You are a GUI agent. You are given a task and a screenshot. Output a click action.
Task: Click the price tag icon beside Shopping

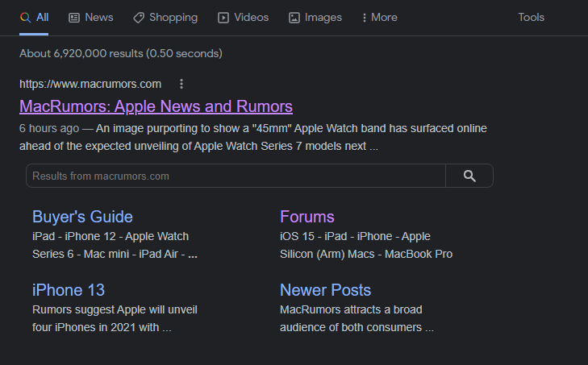139,18
